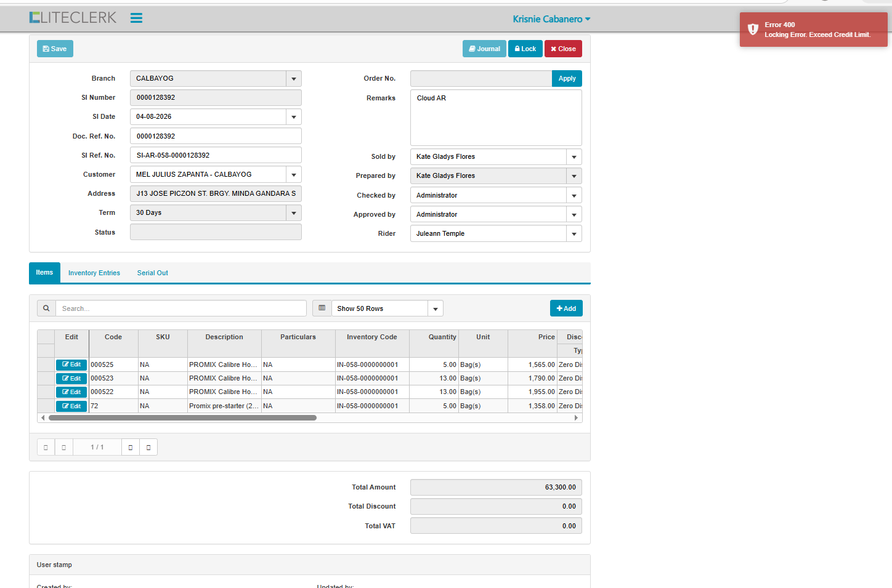Image resolution: width=892 pixels, height=588 pixels.
Task: Click the table columns grid icon
Action: pos(322,308)
